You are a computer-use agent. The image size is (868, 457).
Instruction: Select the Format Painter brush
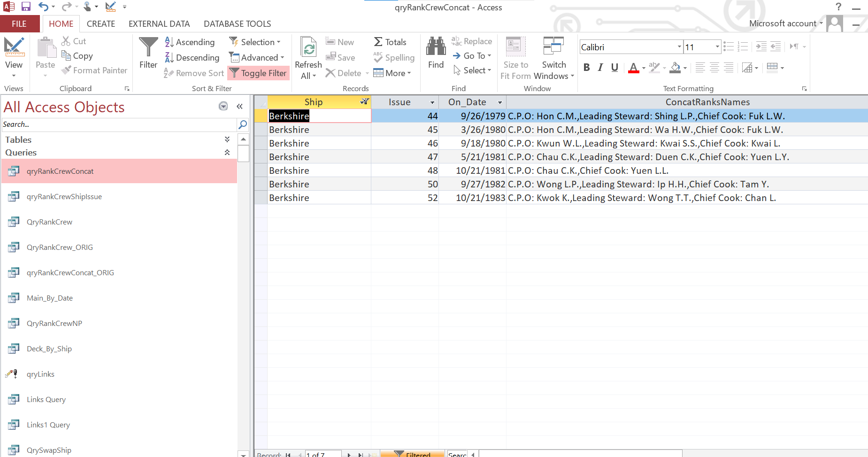[x=66, y=70]
